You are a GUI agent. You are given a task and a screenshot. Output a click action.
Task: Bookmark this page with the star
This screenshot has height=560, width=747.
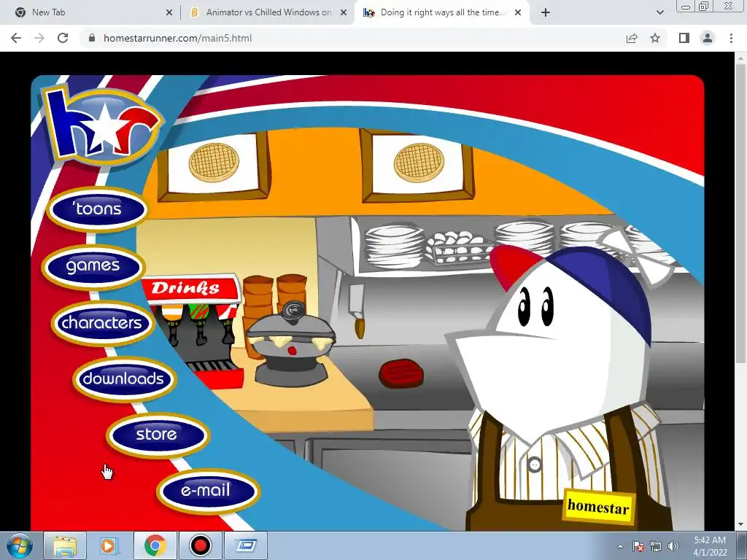tap(655, 38)
